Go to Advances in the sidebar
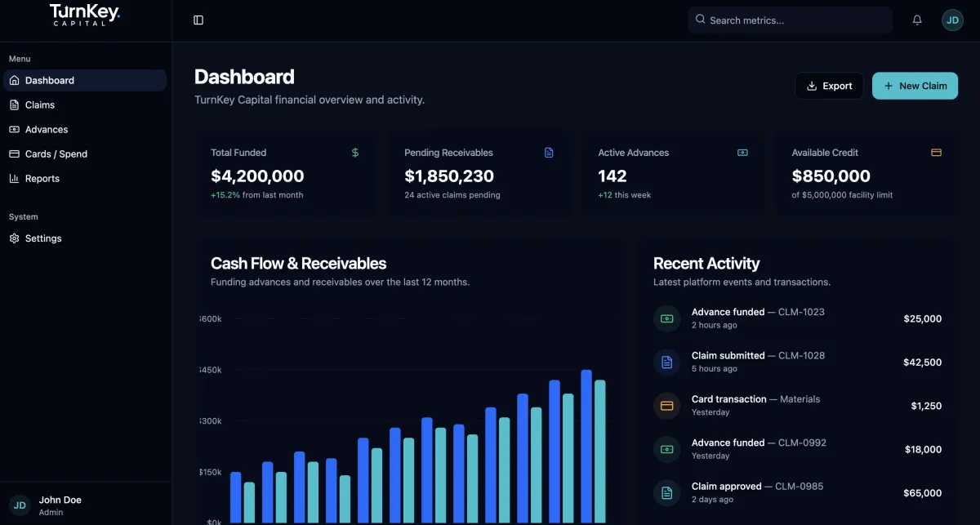Viewport: 980px width, 525px height. (x=47, y=129)
